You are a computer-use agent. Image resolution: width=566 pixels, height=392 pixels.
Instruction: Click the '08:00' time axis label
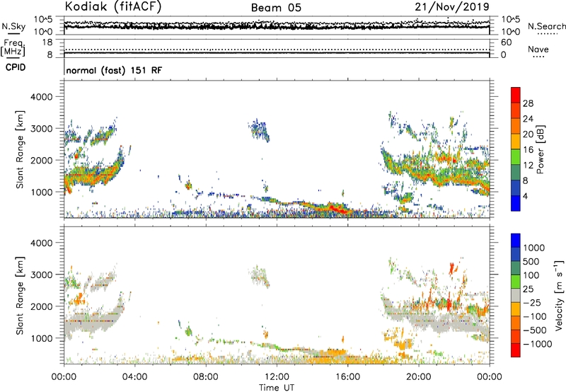point(205,377)
